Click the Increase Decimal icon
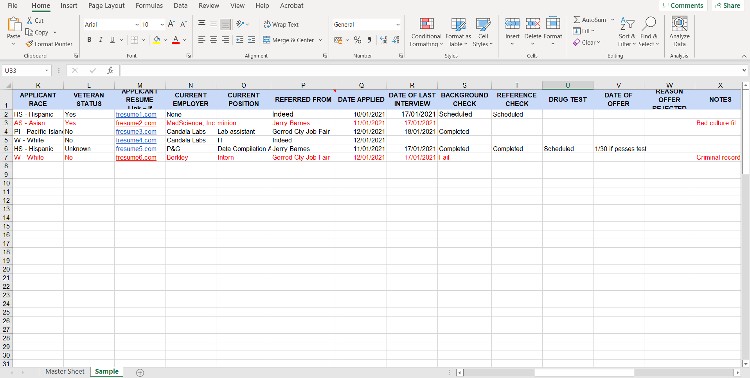 click(x=383, y=40)
